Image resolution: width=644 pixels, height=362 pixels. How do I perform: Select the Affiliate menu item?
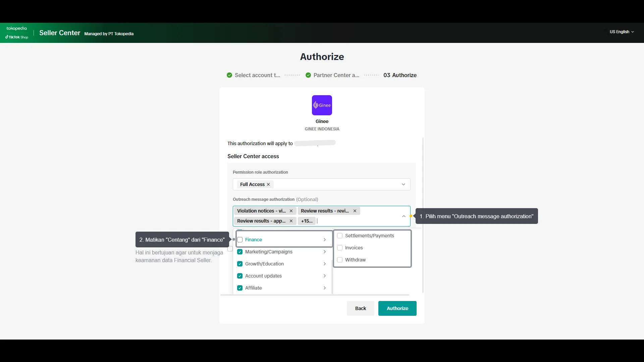[x=253, y=288]
